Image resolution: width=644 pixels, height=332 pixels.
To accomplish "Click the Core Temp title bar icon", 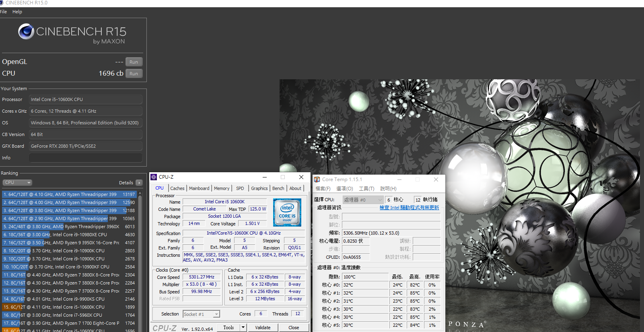I will [x=317, y=179].
